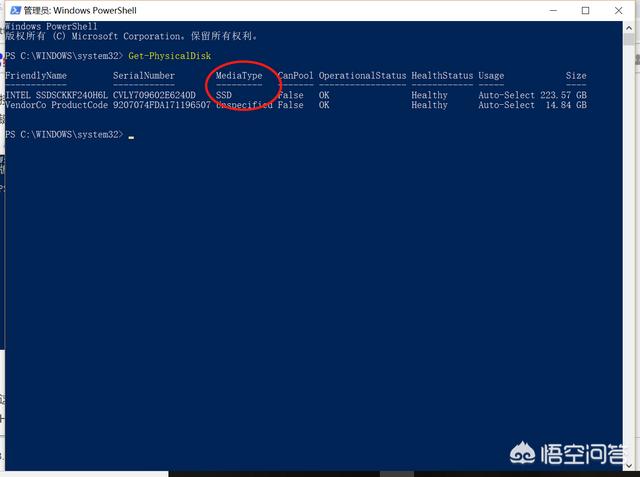The image size is (640, 477).
Task: Click the Microsoft Corporation copyright line
Action: (131, 36)
